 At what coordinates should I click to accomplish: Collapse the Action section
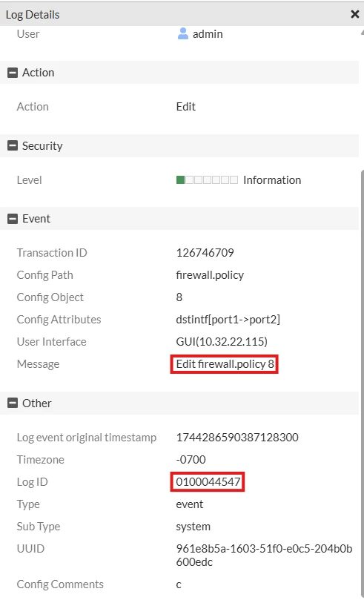pos(13,73)
